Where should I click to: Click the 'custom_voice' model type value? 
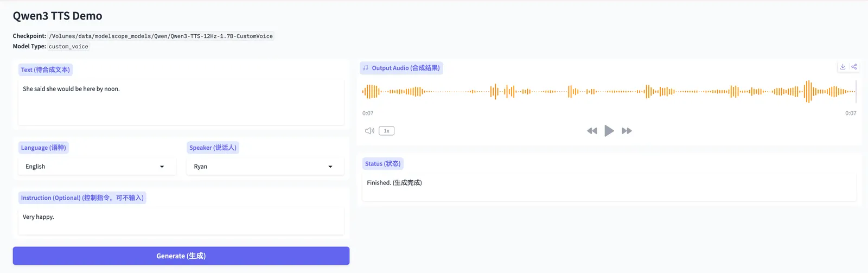(68, 47)
